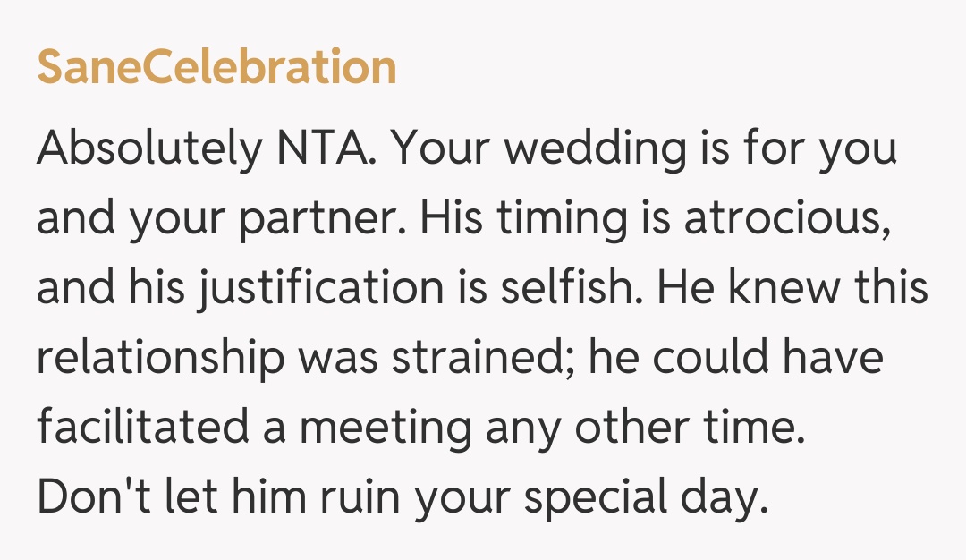Click the word "could" in the comment
Image resolution: width=966 pixels, height=560 pixels.
(710, 359)
